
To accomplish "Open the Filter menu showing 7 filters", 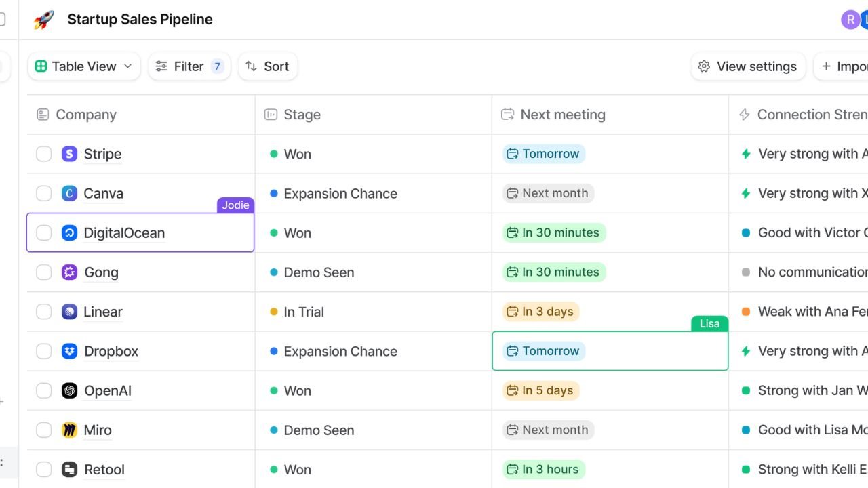I will click(189, 66).
